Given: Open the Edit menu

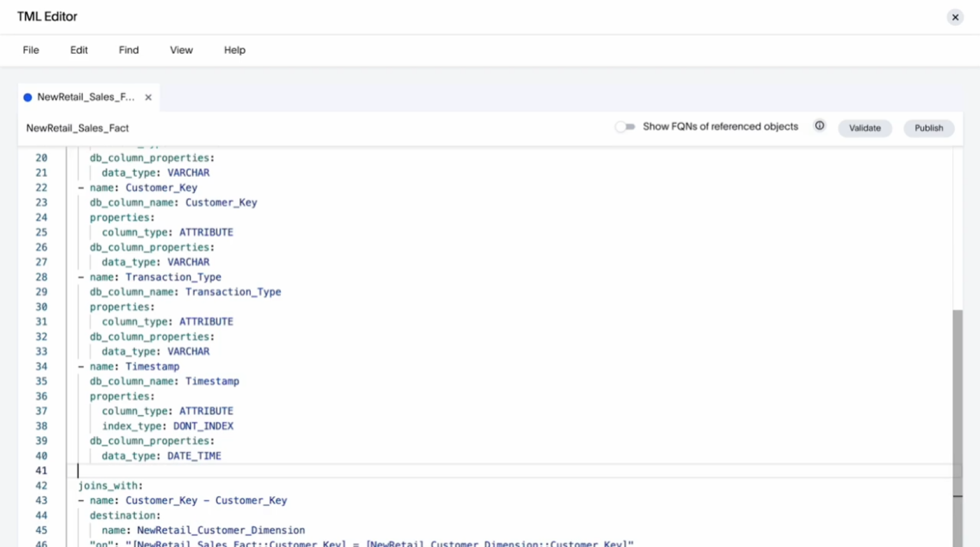Looking at the screenshot, I should [78, 50].
